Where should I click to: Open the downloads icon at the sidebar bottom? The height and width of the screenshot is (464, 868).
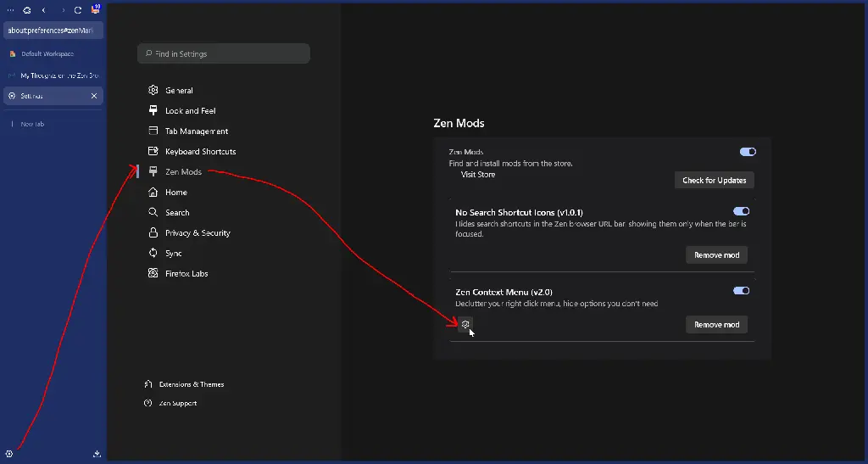[97, 454]
